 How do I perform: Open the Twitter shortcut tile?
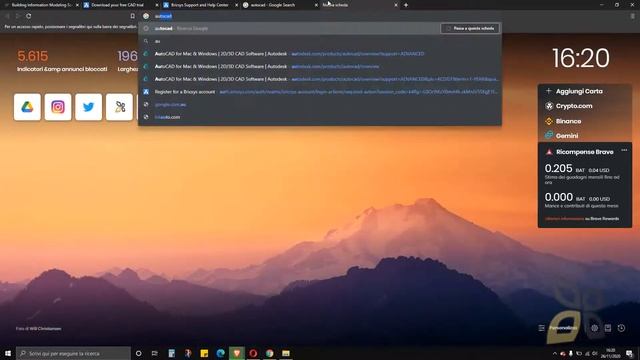[89, 107]
